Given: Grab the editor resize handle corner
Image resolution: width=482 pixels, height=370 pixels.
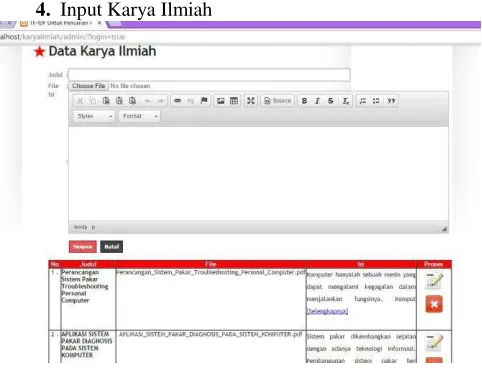Looking at the screenshot, I should coord(444,229).
